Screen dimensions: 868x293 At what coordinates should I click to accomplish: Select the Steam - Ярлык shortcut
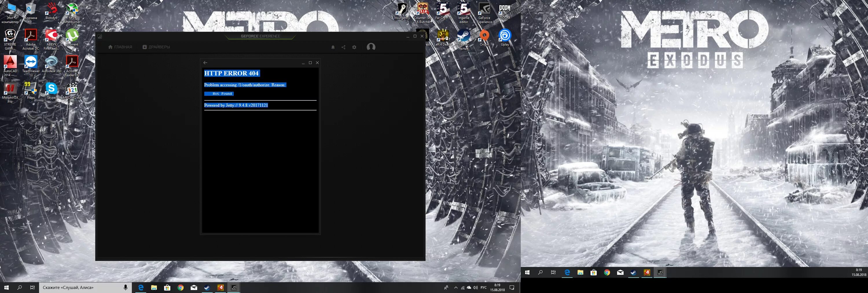tap(464, 39)
